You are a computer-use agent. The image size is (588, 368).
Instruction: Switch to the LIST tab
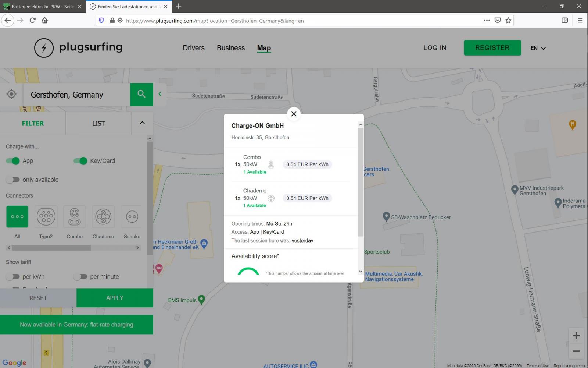pyautogui.click(x=98, y=123)
